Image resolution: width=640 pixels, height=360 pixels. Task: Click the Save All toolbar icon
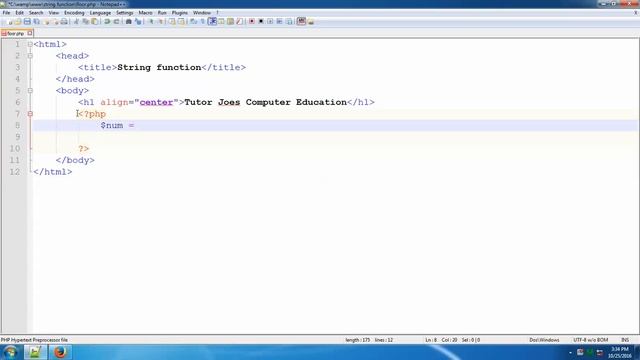coord(36,21)
